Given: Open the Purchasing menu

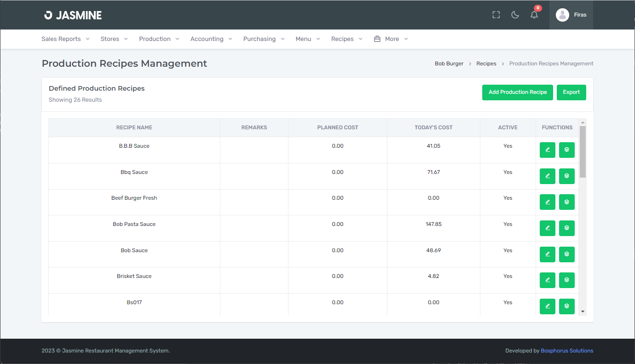Looking at the screenshot, I should [x=260, y=39].
